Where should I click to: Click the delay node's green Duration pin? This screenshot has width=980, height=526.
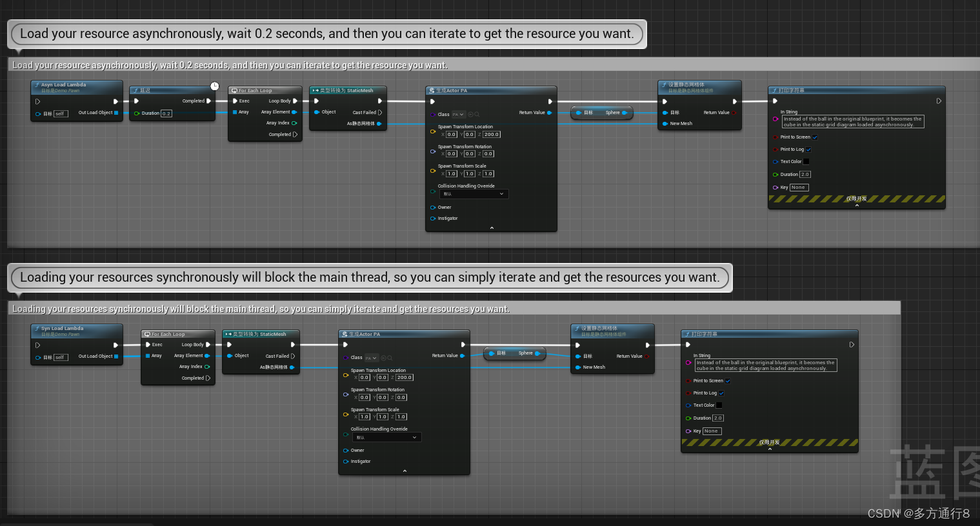(137, 113)
